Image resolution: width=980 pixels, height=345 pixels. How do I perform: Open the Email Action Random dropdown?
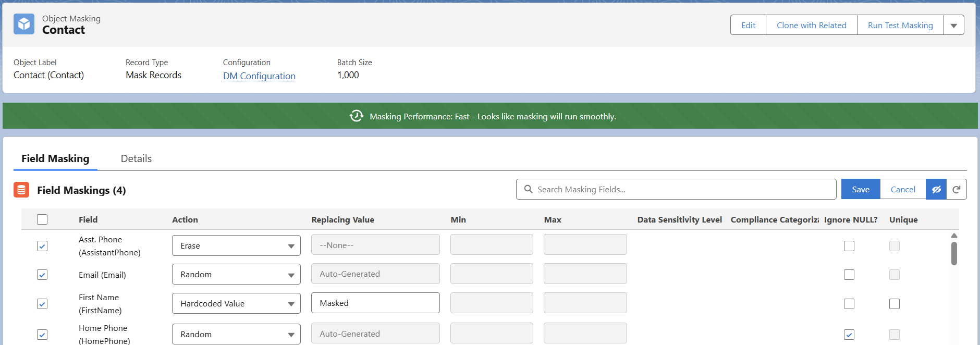pyautogui.click(x=236, y=275)
